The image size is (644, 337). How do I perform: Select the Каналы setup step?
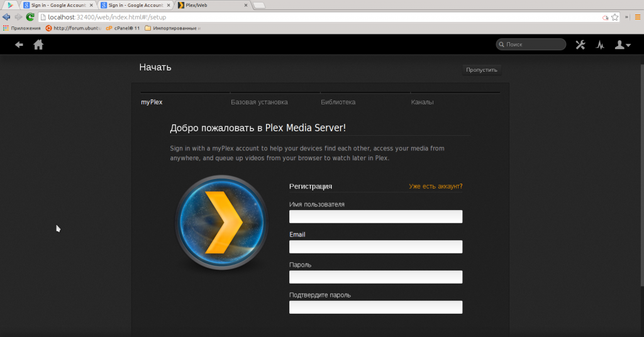(422, 102)
